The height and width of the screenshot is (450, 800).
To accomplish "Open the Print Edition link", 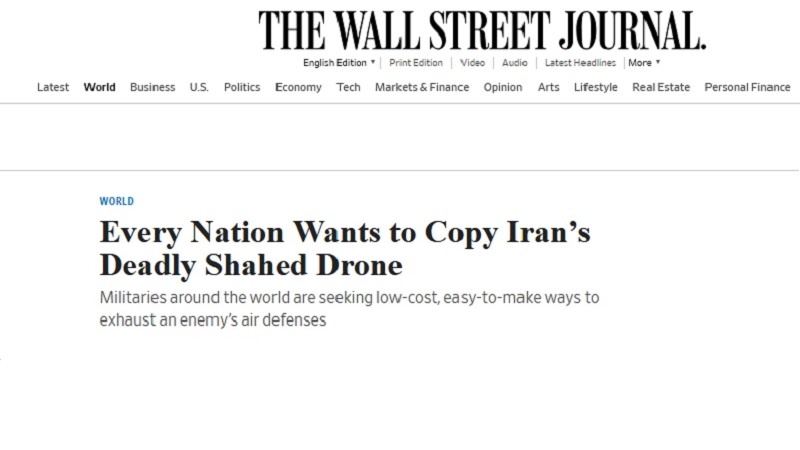I will tap(416, 63).
